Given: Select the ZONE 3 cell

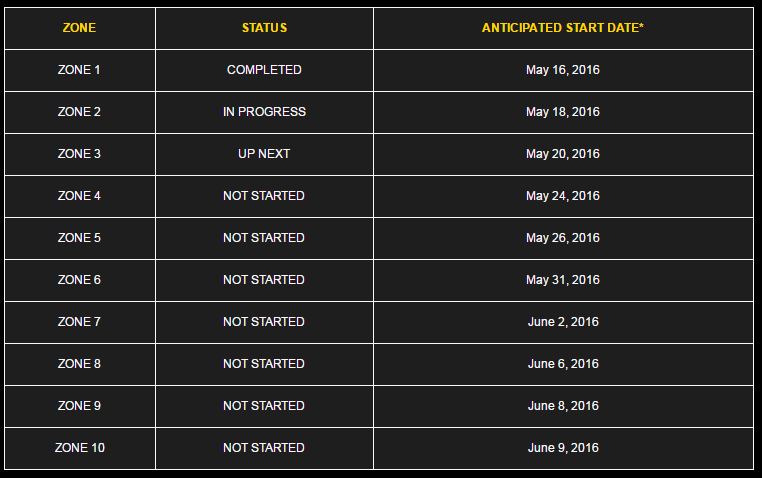Looking at the screenshot, I should coord(79,154).
